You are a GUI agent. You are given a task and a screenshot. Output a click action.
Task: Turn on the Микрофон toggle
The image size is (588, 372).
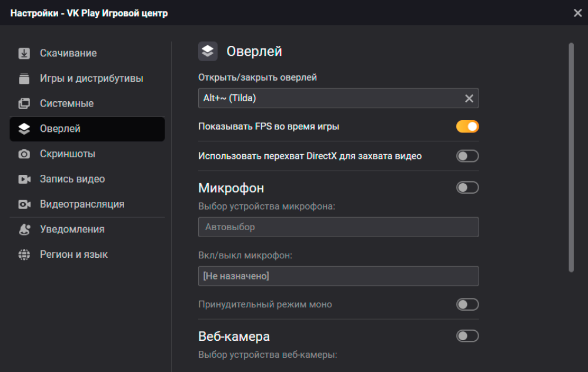(x=467, y=188)
